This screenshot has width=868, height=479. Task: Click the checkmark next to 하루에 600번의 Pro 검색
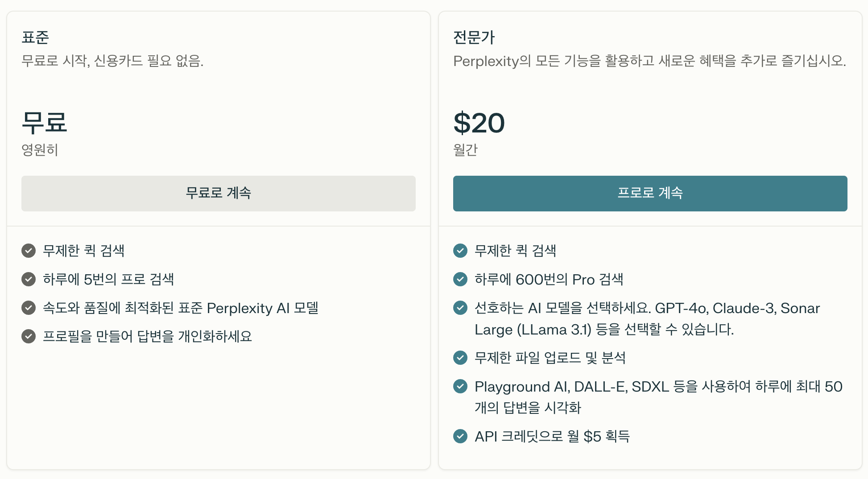[x=460, y=280]
